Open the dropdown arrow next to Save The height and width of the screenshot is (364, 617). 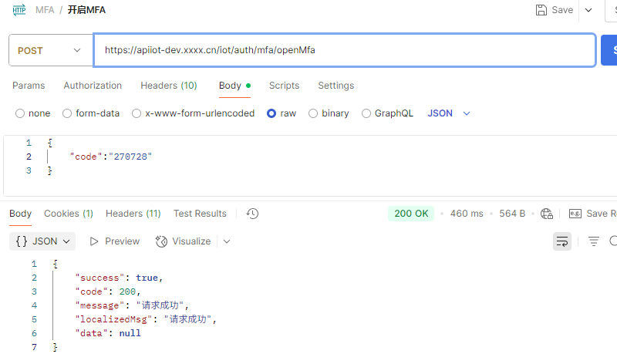pyautogui.click(x=589, y=10)
